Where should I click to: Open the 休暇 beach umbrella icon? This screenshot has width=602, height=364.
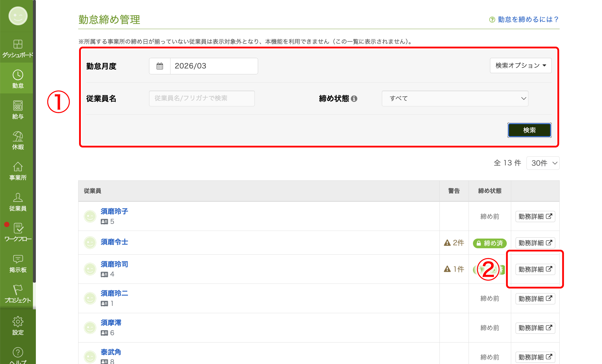pyautogui.click(x=18, y=137)
